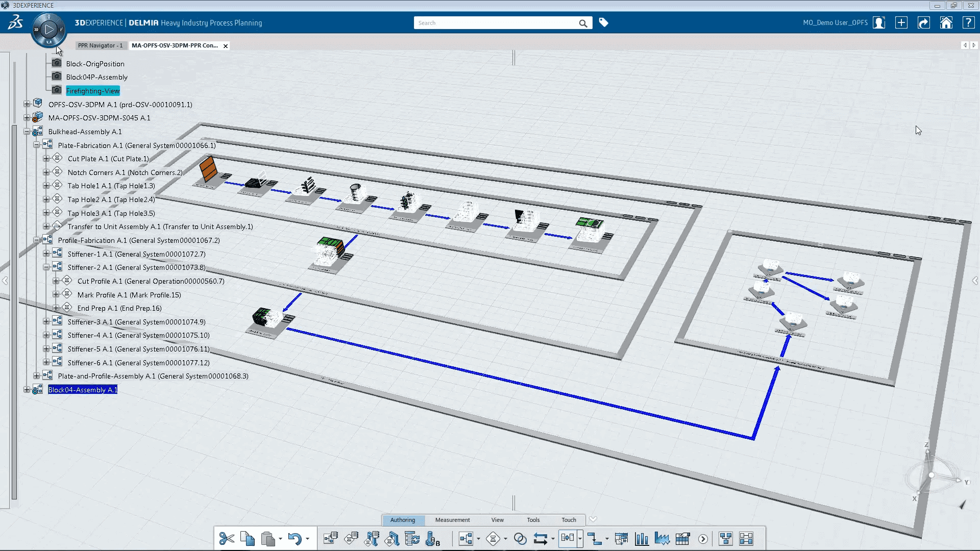
Task: Switch to Touch tab
Action: (569, 519)
